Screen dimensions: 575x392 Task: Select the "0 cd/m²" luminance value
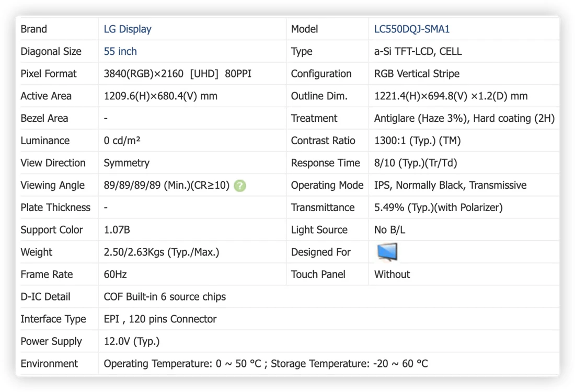tap(122, 141)
